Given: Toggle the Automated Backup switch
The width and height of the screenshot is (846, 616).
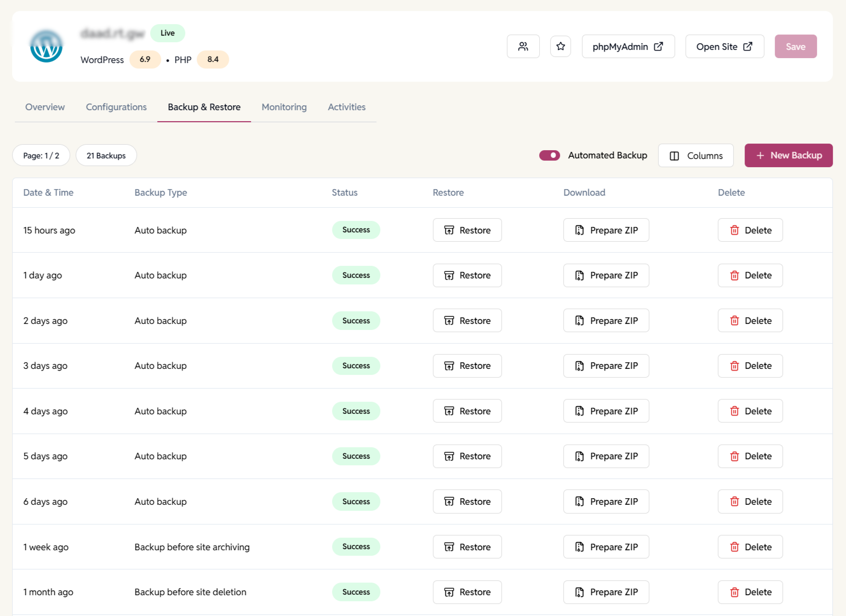Looking at the screenshot, I should pyautogui.click(x=549, y=156).
